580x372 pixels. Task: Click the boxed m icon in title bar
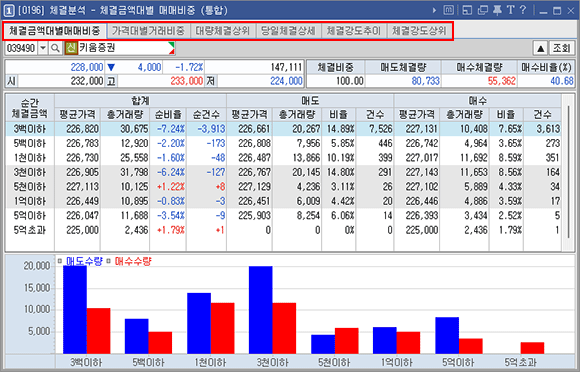coord(449,10)
